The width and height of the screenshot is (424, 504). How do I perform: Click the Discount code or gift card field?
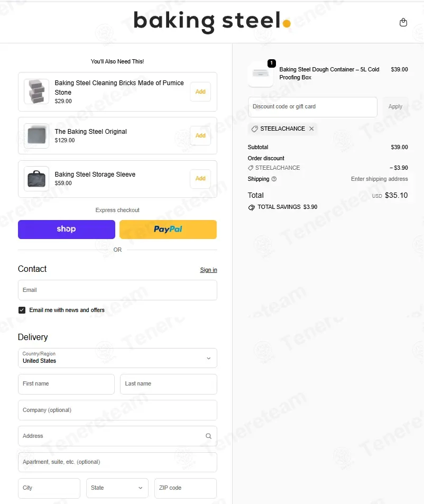312,107
